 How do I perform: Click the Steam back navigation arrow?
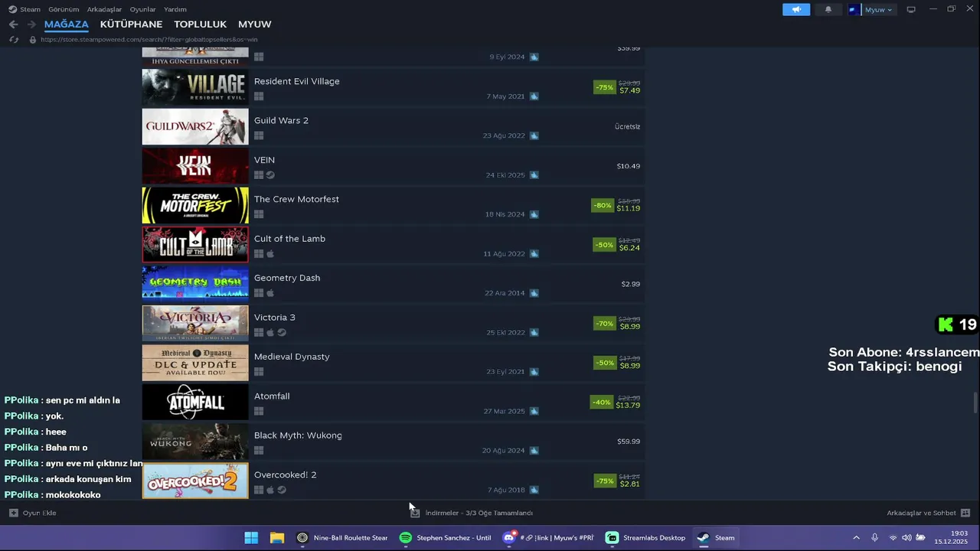(x=13, y=24)
